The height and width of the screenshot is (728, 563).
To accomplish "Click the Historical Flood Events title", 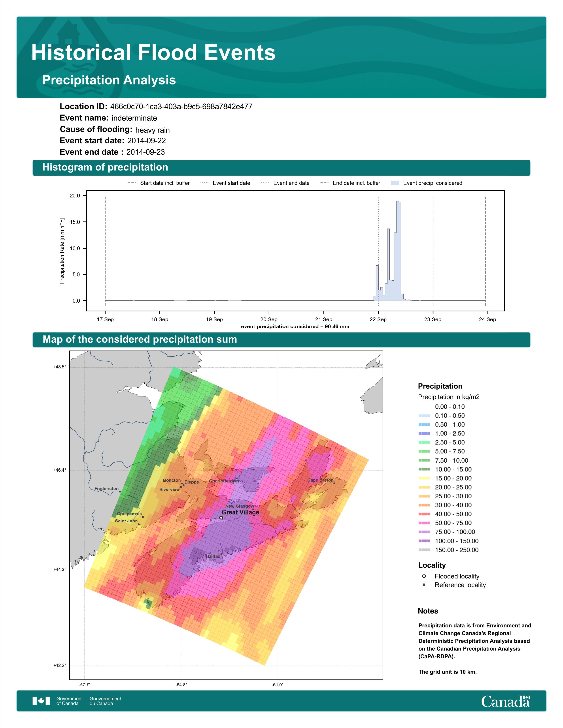I will coord(153,53).
